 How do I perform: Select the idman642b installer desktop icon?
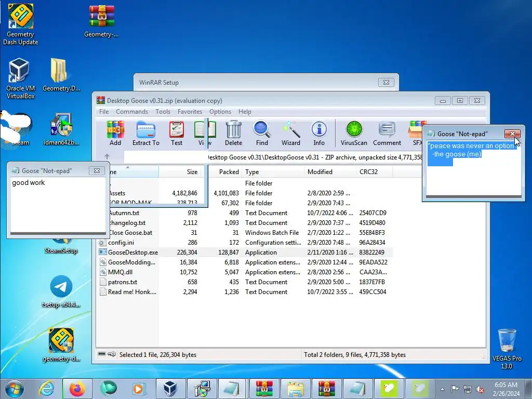tap(61, 129)
